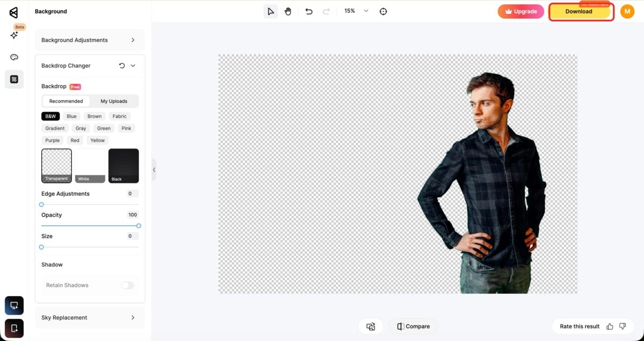
Task: Select the Gradient backdrop category
Action: pos(54,128)
